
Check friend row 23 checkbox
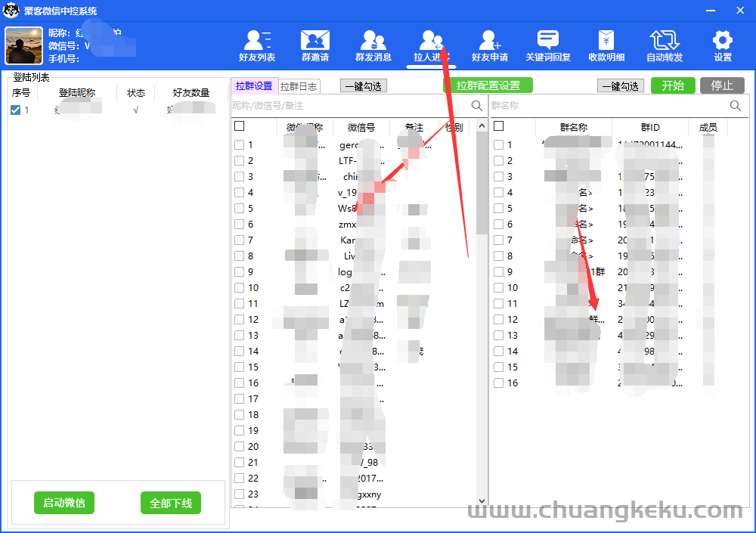click(x=239, y=494)
